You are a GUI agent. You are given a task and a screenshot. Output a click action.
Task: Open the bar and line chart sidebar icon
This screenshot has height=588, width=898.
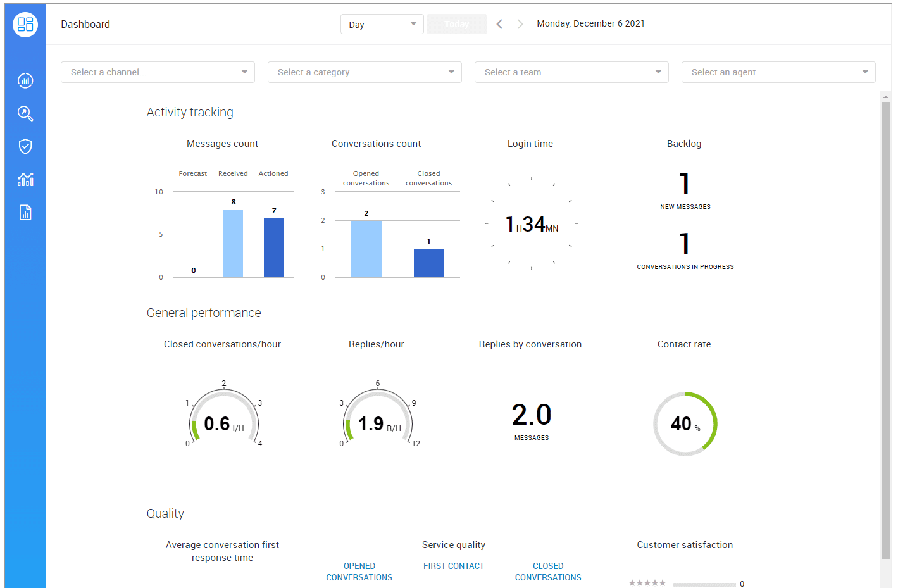click(x=25, y=180)
